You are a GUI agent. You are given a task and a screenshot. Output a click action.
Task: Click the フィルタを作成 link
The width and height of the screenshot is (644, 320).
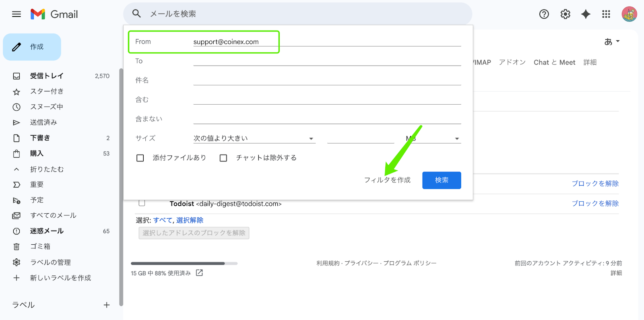pos(387,180)
